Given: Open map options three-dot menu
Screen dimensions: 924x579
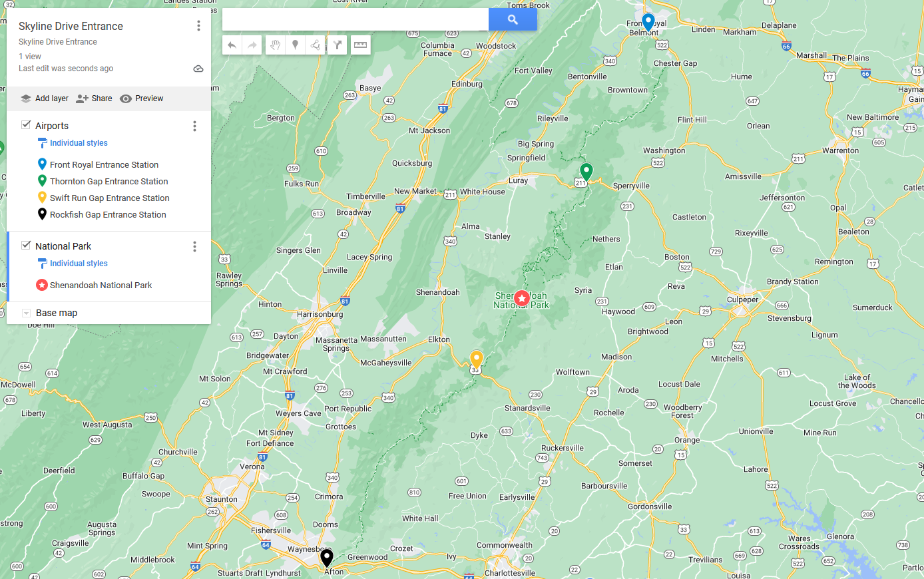Looking at the screenshot, I should click(198, 26).
